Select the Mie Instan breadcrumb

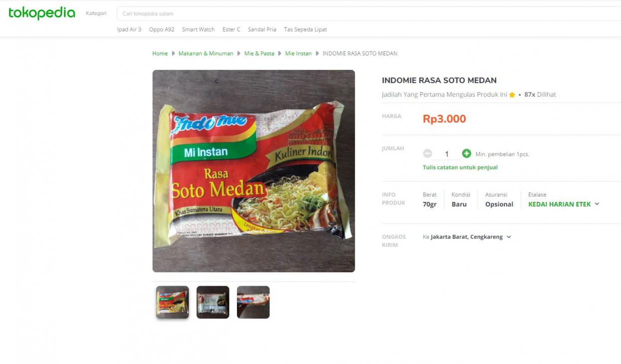pos(298,53)
